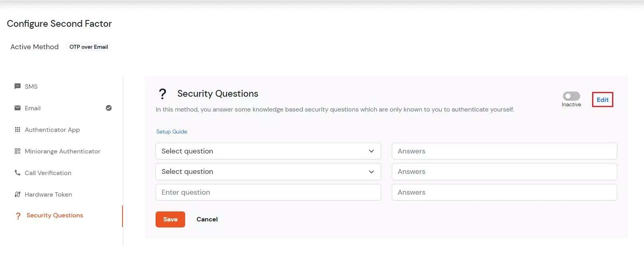644x261 pixels.
Task: Click the Configure Second Factor title
Action: [59, 24]
